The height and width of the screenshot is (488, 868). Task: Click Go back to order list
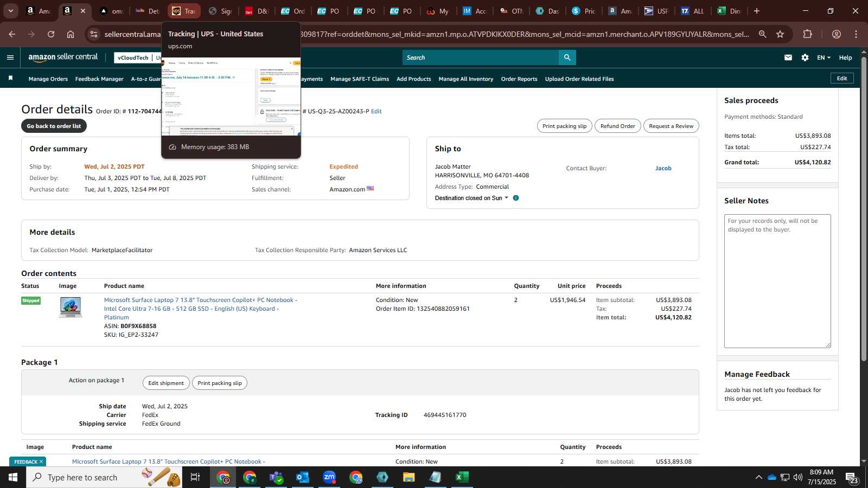(54, 126)
